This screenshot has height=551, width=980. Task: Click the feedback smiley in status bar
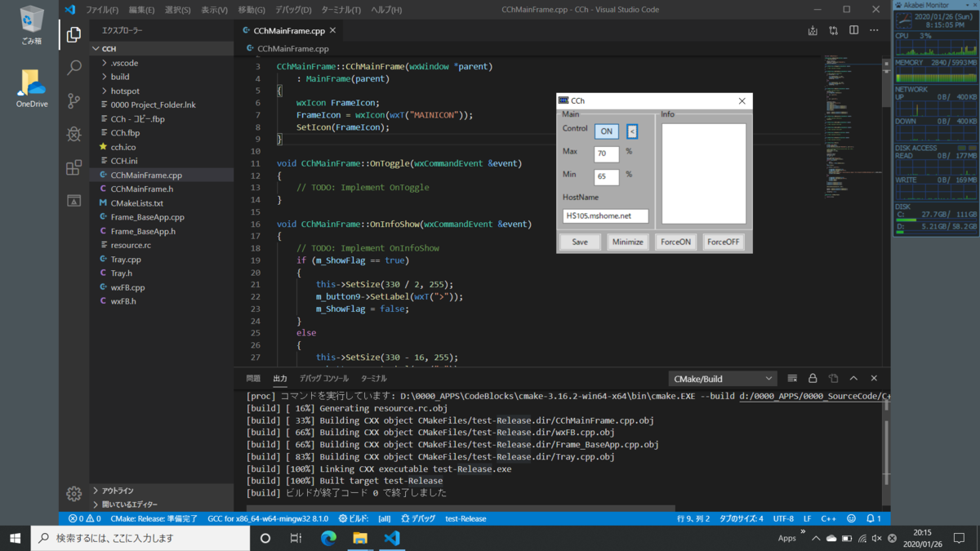(850, 518)
